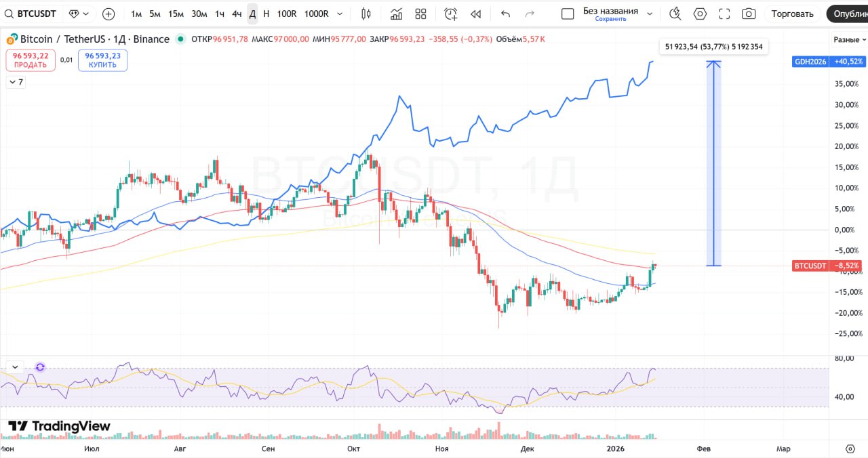Viewport: 868px width, 458px height.
Task: Enter fullscreen mode
Action: tap(724, 14)
